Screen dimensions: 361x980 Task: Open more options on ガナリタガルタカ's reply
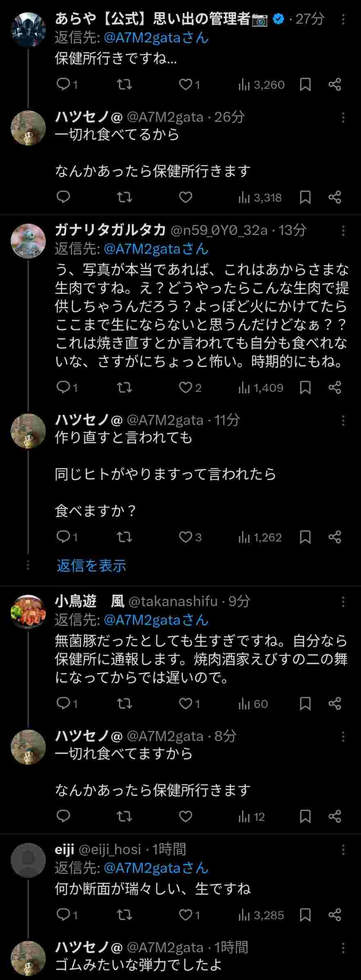(x=343, y=231)
